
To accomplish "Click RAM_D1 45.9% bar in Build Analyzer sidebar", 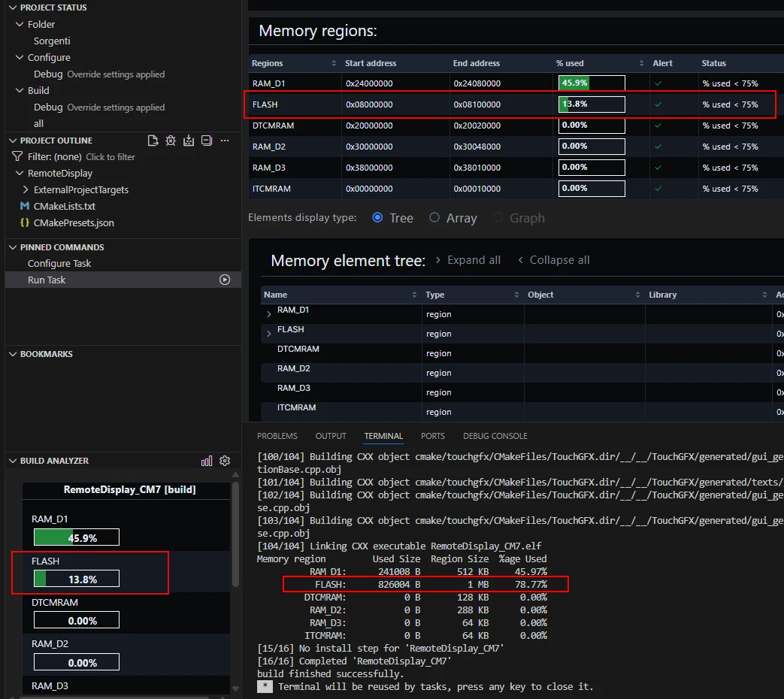I will [x=77, y=537].
